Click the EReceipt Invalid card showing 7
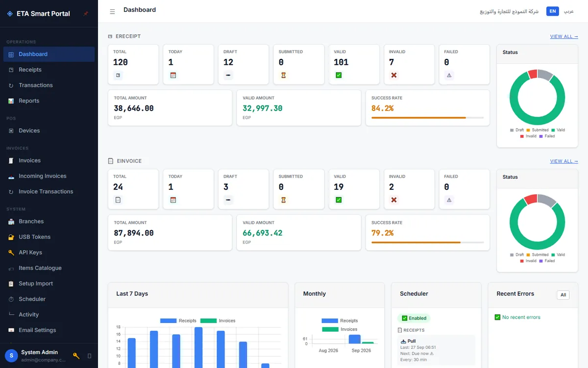This screenshot has height=368, width=588. coord(409,65)
